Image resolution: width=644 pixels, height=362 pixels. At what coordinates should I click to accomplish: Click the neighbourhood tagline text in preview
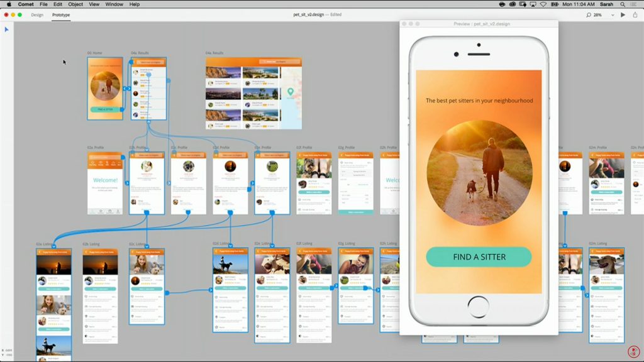tap(479, 101)
